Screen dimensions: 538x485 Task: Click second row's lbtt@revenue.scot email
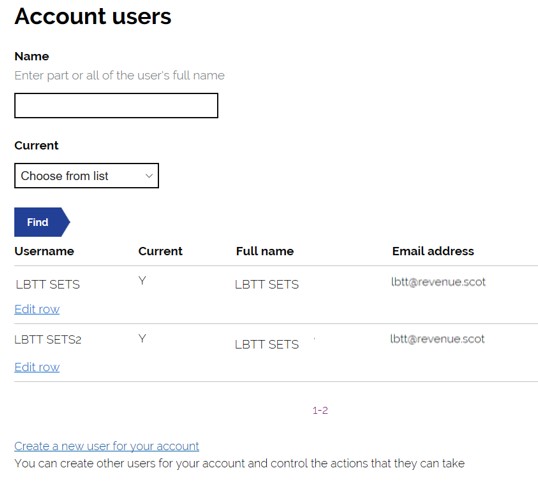[x=437, y=339]
